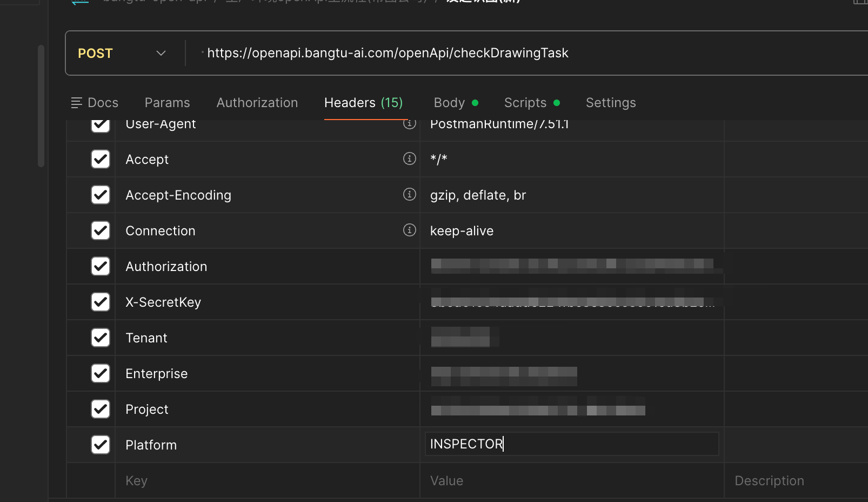
Task: Uncheck the Authorization header checkbox
Action: (x=101, y=266)
